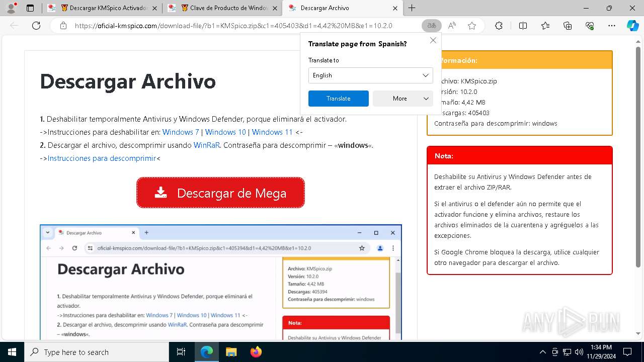
Task: Open Instrucciones para descomprimir link
Action: click(102, 158)
